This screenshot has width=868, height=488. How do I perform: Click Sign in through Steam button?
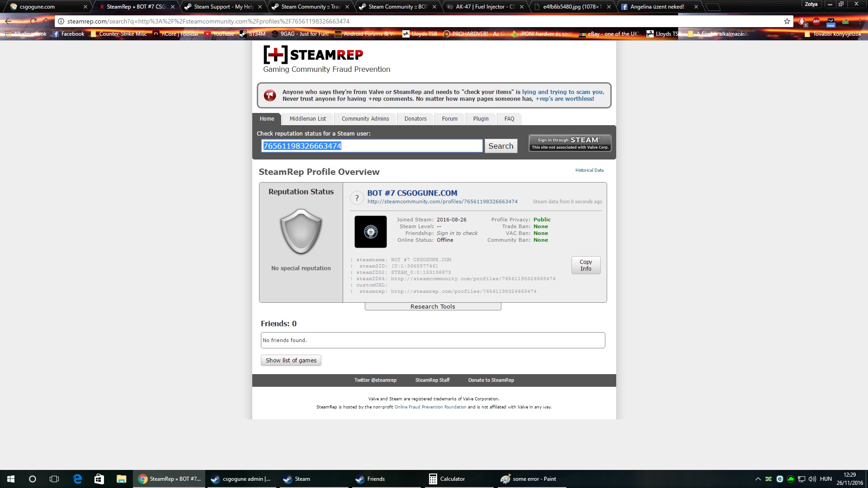pyautogui.click(x=570, y=143)
